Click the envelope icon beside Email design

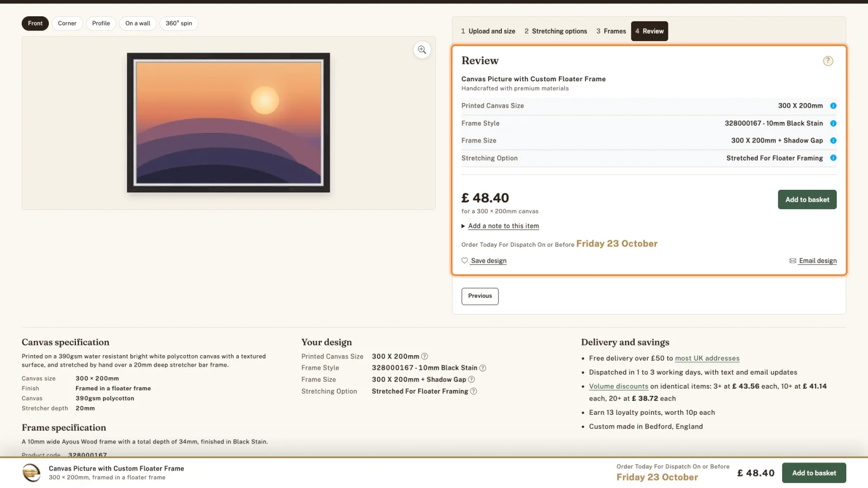[793, 261]
